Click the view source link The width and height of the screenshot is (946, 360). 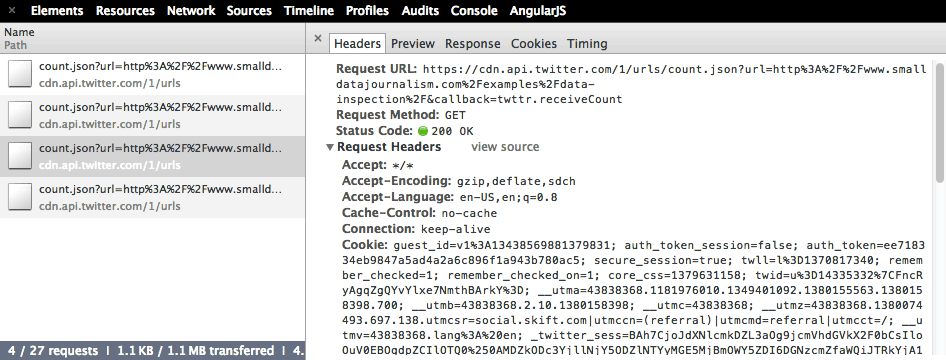click(505, 147)
